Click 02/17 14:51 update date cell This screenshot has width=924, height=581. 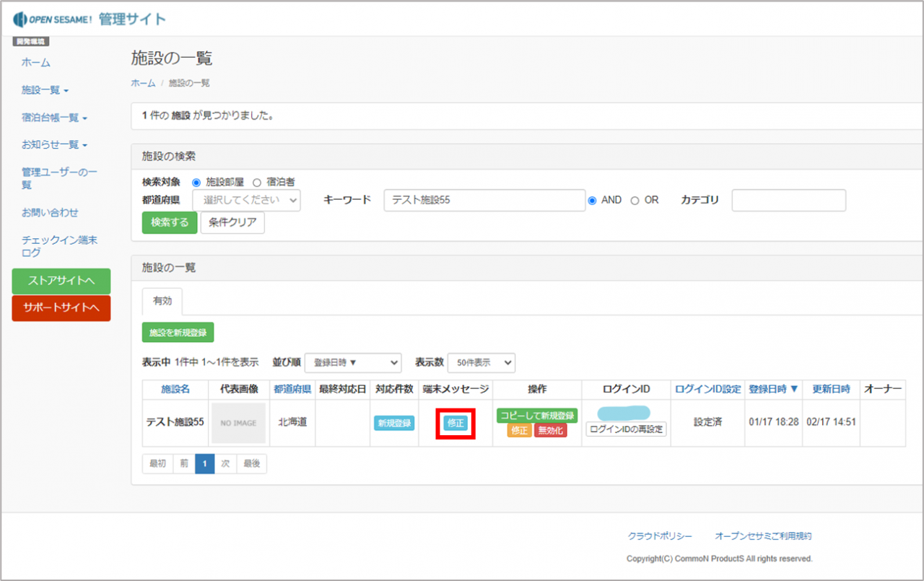pyautogui.click(x=832, y=421)
